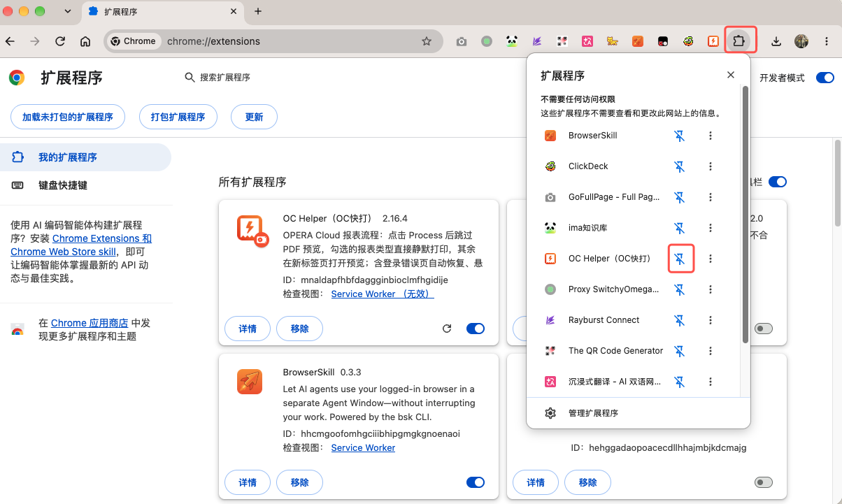842x504 pixels.
Task: Open three-dot menu for ima知识库
Action: pyautogui.click(x=711, y=228)
